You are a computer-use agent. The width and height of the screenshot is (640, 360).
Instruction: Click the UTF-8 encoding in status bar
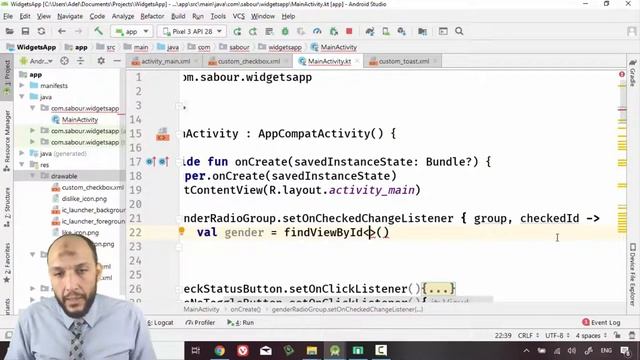pyautogui.click(x=557, y=335)
